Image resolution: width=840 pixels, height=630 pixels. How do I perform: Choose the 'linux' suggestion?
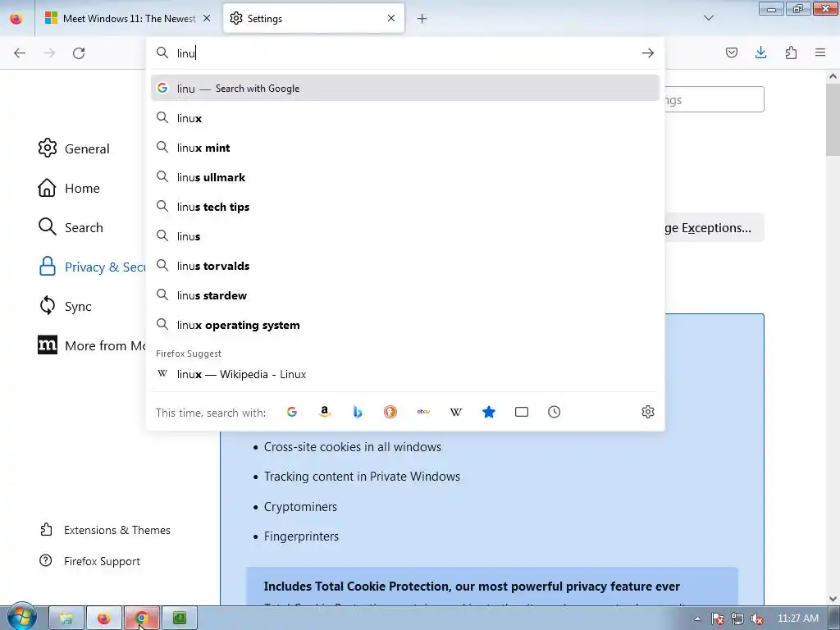coord(405,118)
